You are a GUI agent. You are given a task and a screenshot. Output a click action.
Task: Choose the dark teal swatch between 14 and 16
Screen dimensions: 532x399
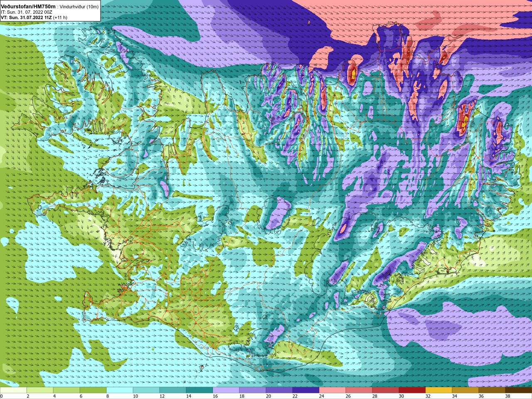(199, 390)
